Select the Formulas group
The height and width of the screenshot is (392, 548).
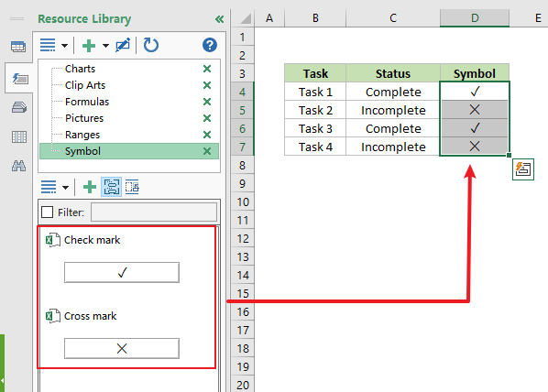[87, 102]
